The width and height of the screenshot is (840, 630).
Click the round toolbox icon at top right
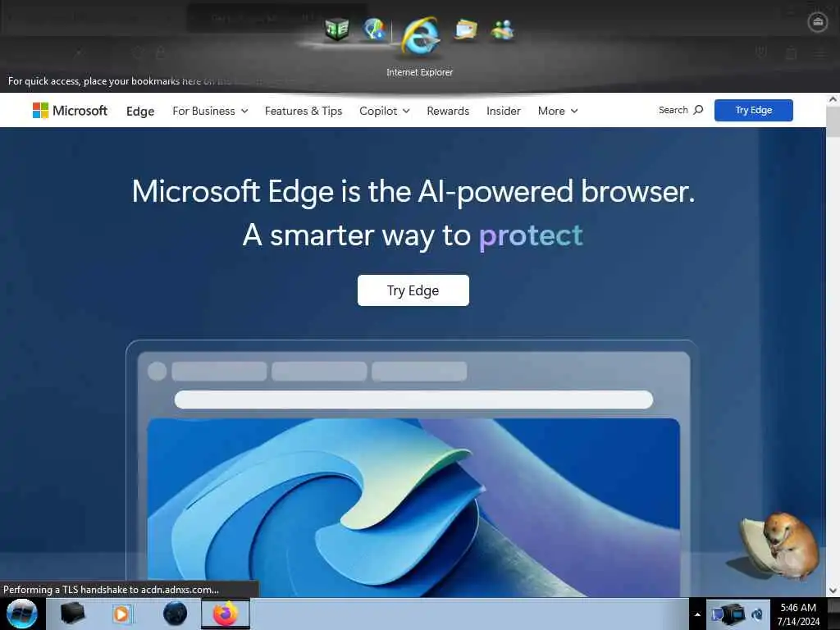tap(818, 22)
